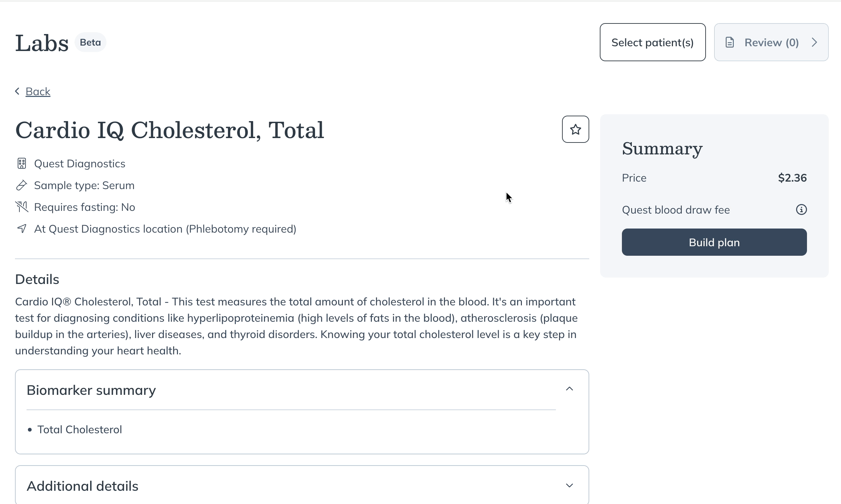
Task: Favorite this lab with the star icon
Action: pyautogui.click(x=575, y=129)
